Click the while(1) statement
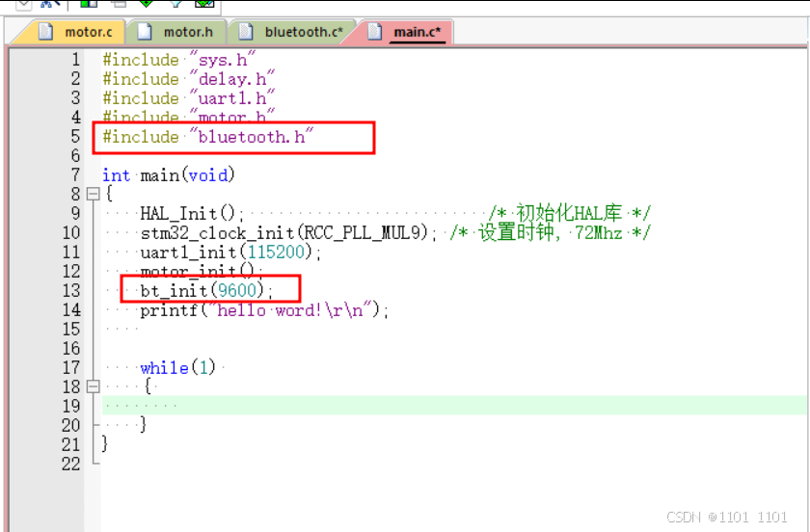810x532 pixels. pos(178,368)
